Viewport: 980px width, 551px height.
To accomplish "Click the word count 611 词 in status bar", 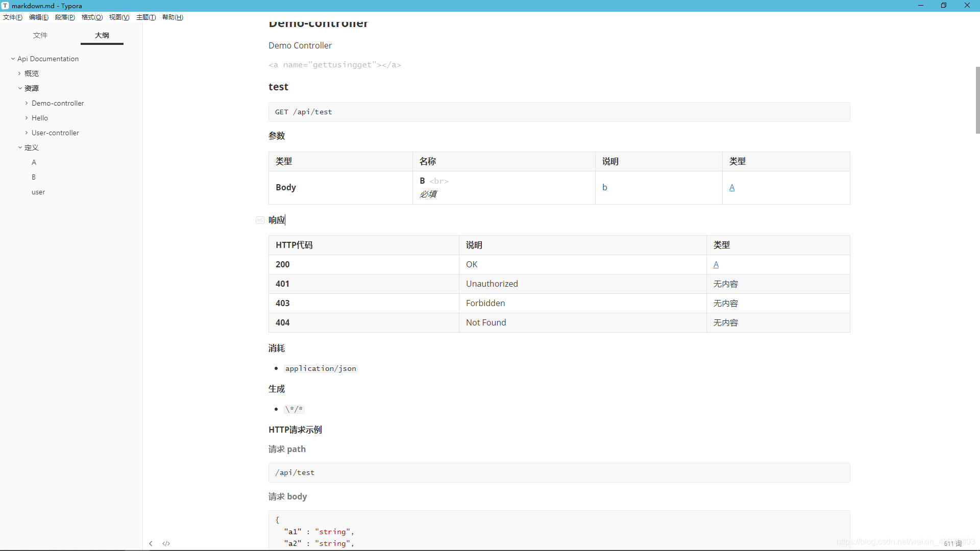I will click(953, 543).
